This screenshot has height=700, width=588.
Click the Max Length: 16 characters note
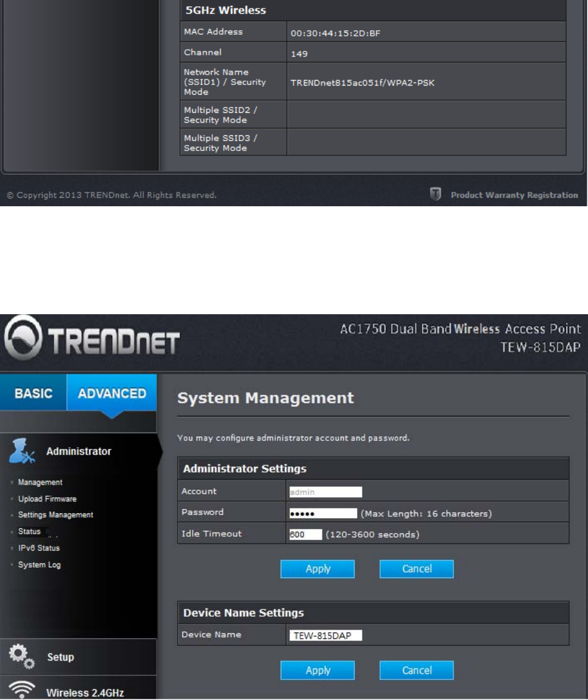tap(426, 513)
